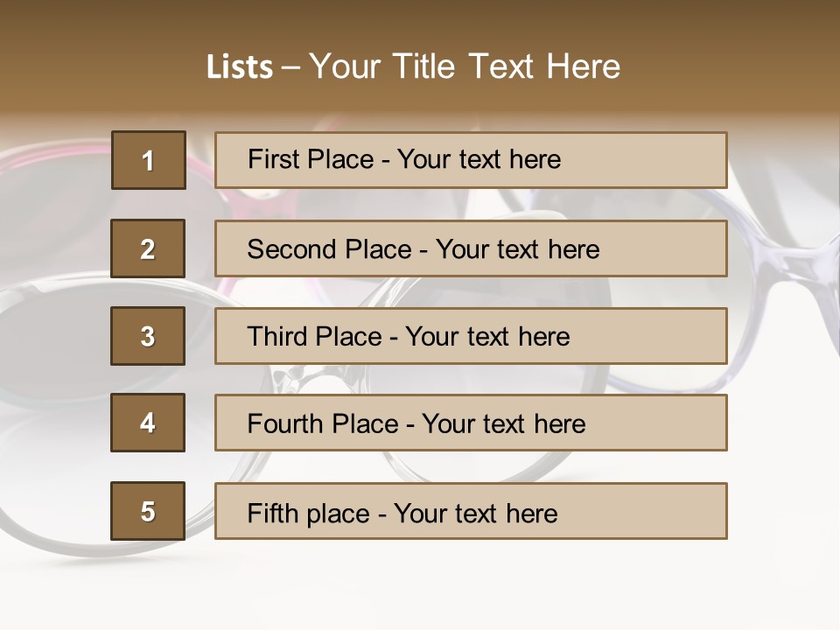Click the number 3 square
Viewport: 840px width, 630px height.
coord(148,336)
